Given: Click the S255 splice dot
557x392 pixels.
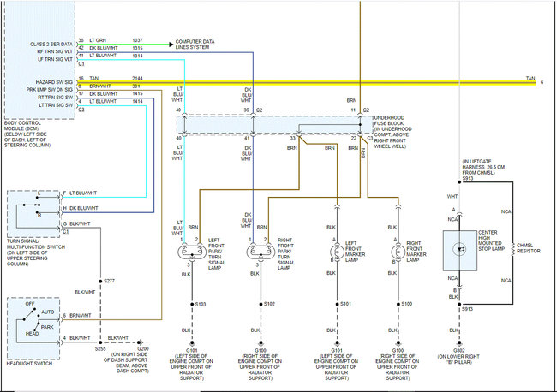Looking at the screenshot, I should [x=100, y=342].
